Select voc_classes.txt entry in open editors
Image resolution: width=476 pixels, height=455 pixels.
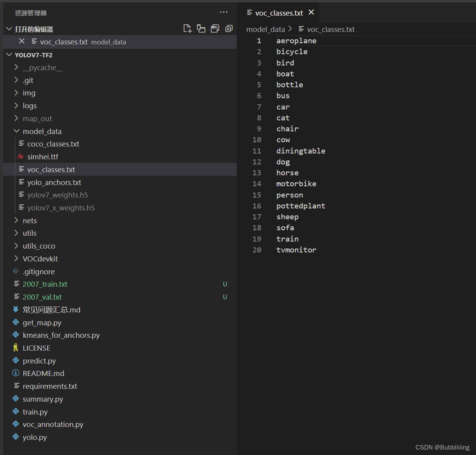120,42
